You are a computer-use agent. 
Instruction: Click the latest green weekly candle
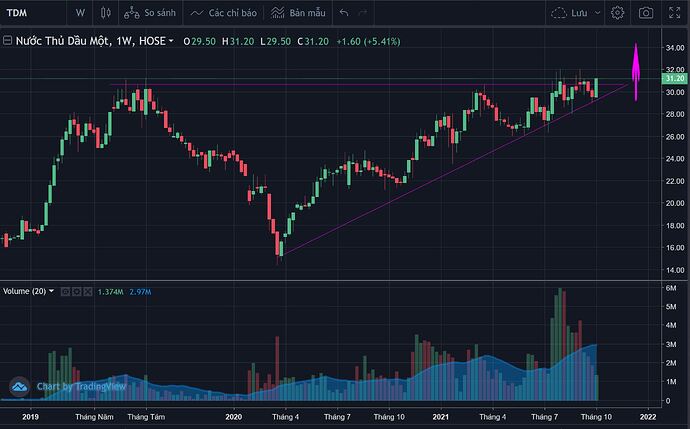tap(596, 88)
